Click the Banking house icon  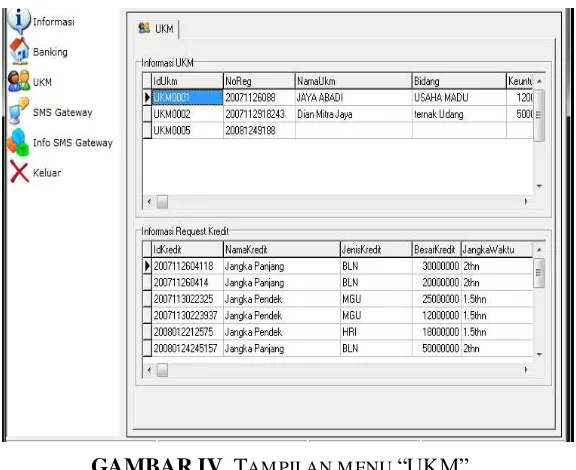point(19,51)
